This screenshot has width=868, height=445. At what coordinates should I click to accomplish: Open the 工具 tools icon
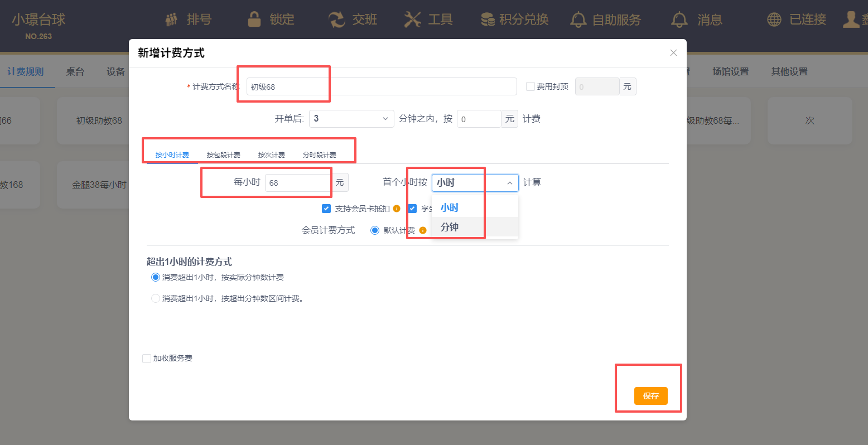point(412,20)
